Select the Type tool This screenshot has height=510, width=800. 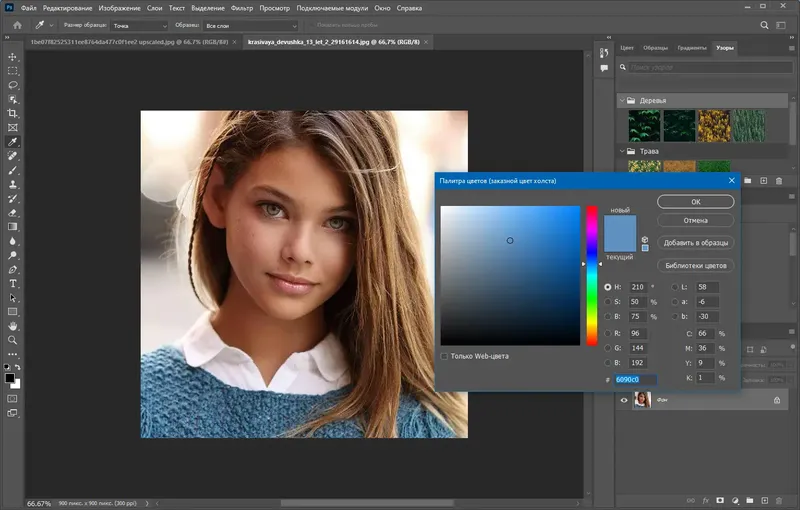point(13,283)
